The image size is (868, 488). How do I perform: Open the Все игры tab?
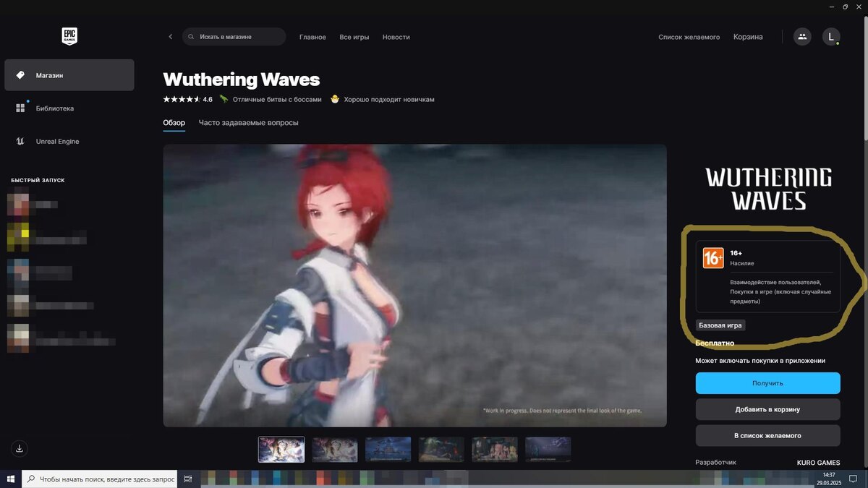pyautogui.click(x=354, y=37)
